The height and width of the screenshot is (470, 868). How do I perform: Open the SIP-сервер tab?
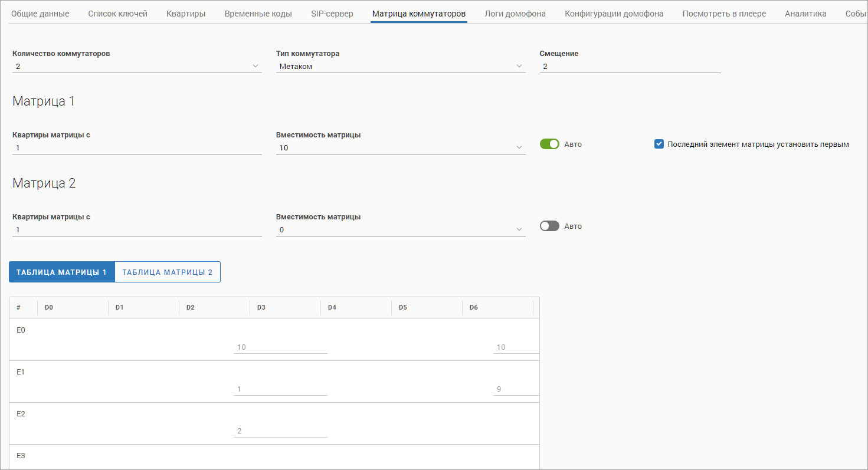coord(332,14)
